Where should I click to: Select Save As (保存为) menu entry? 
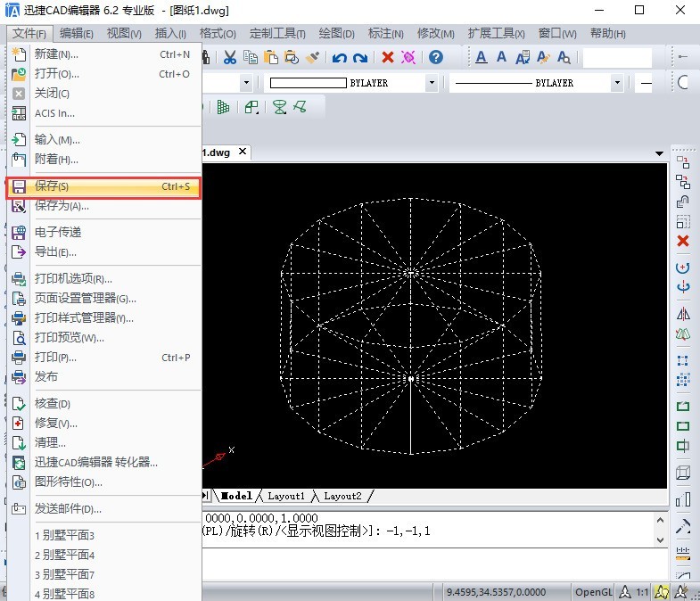[62, 206]
